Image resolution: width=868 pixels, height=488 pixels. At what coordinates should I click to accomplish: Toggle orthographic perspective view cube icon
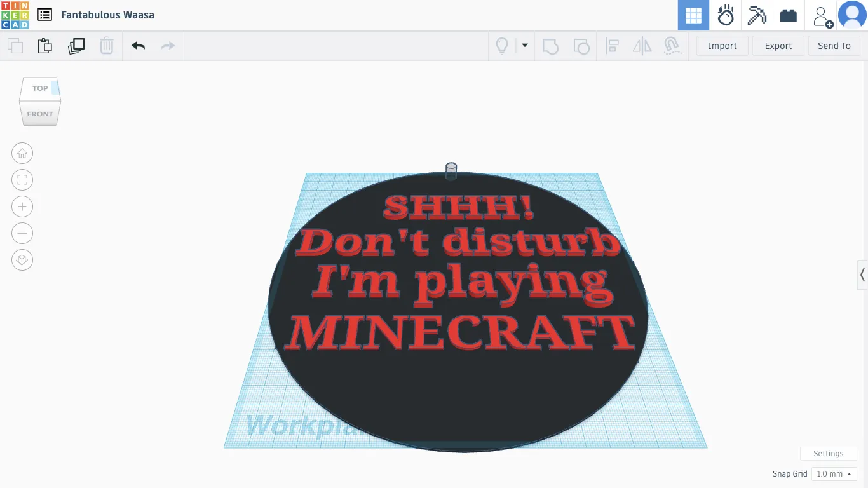pos(22,260)
